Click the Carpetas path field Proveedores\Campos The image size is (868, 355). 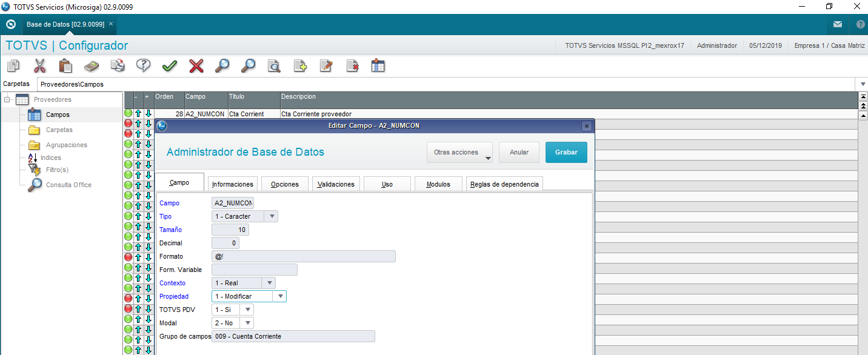click(x=447, y=84)
